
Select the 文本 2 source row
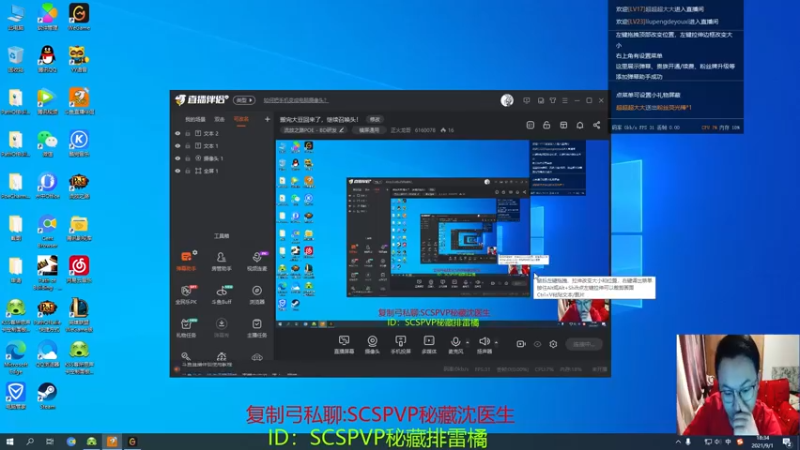click(x=222, y=133)
